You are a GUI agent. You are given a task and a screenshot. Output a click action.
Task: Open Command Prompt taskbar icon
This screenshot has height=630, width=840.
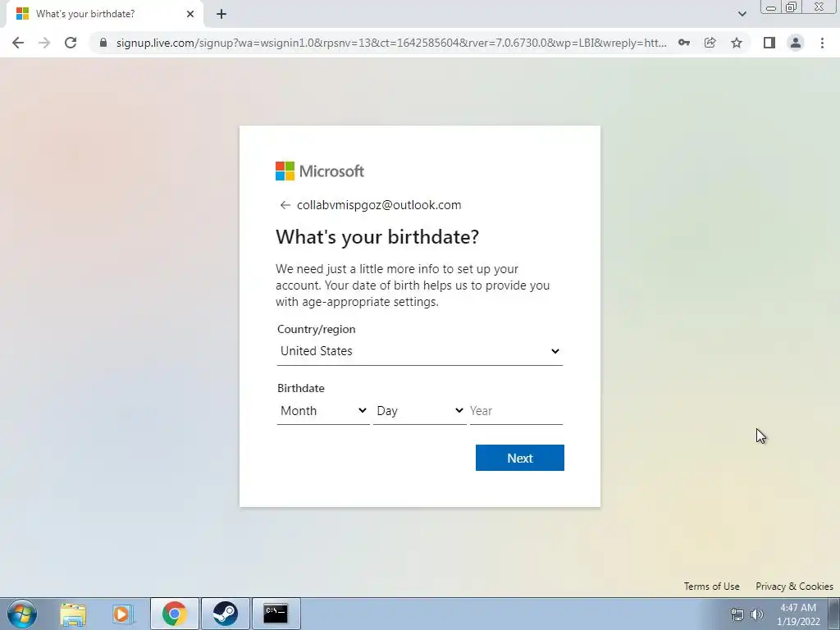(276, 614)
